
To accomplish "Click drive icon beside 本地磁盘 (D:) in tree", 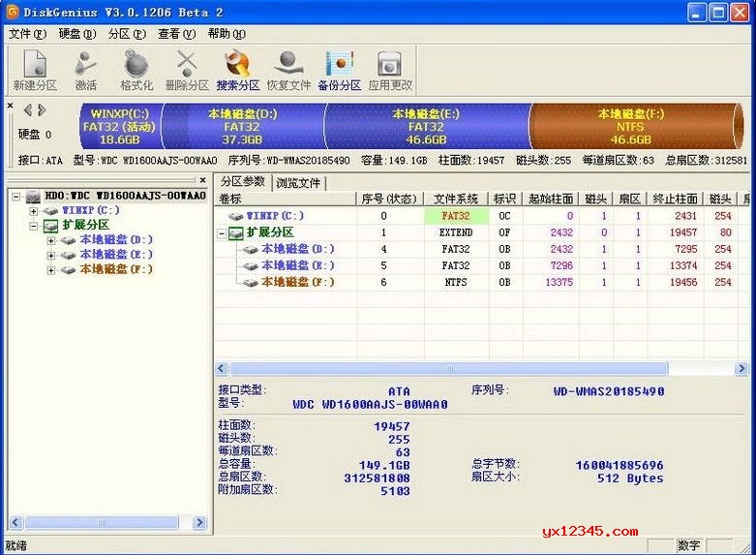I will point(68,240).
